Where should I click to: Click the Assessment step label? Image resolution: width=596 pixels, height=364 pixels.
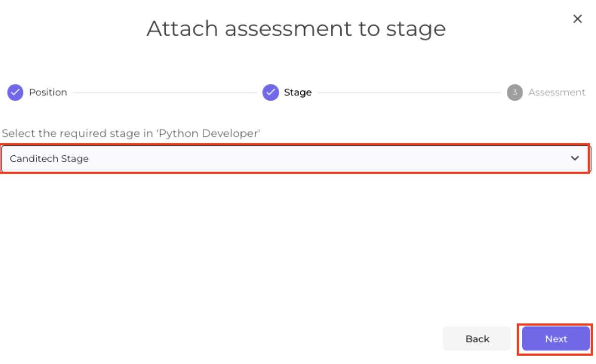coord(557,92)
